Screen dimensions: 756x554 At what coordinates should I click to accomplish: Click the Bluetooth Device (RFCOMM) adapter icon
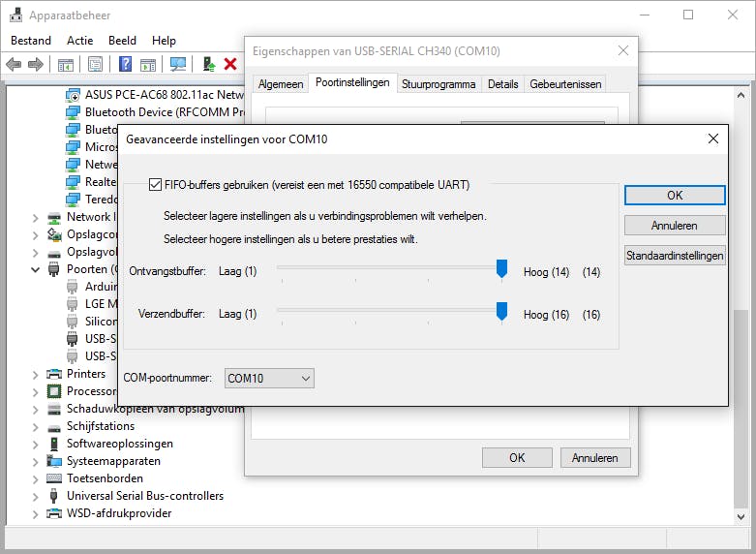coord(73,112)
